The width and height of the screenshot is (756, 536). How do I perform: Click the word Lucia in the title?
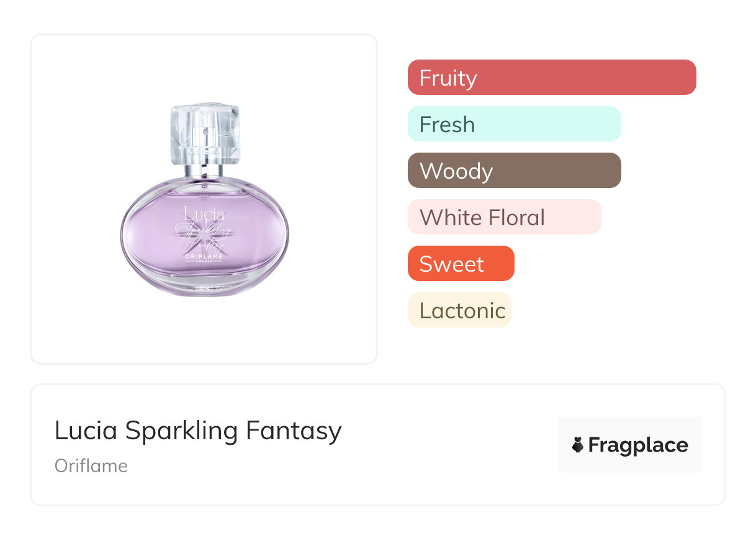tap(86, 431)
